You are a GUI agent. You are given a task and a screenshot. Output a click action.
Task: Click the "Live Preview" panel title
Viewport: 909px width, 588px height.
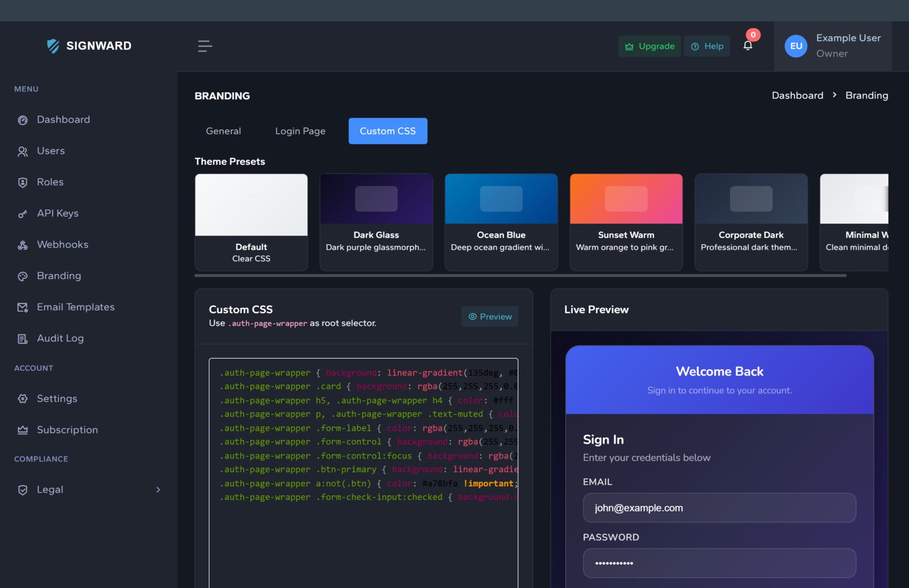pyautogui.click(x=597, y=310)
